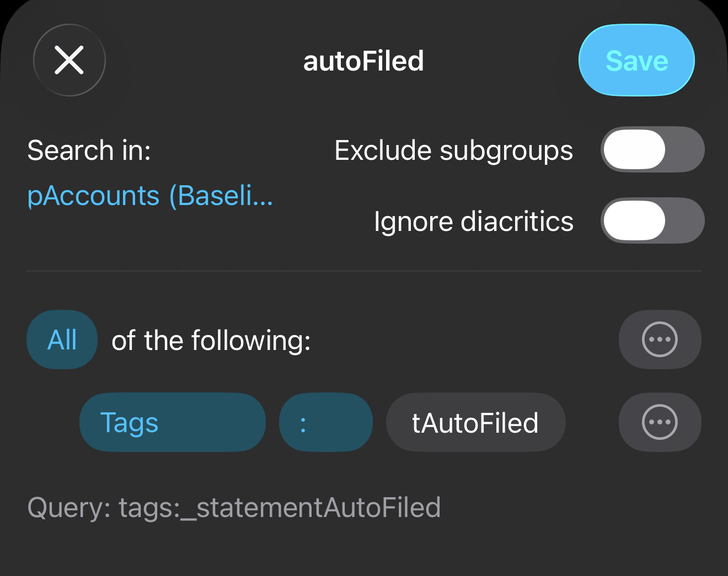The width and height of the screenshot is (728, 576).
Task: Toggle the Ignore diacritics switch
Action: point(652,221)
